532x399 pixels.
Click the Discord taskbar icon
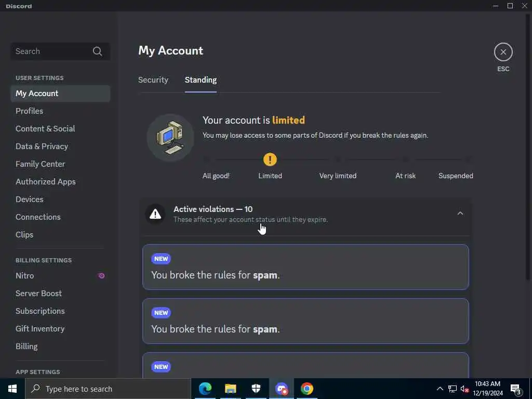(281, 389)
